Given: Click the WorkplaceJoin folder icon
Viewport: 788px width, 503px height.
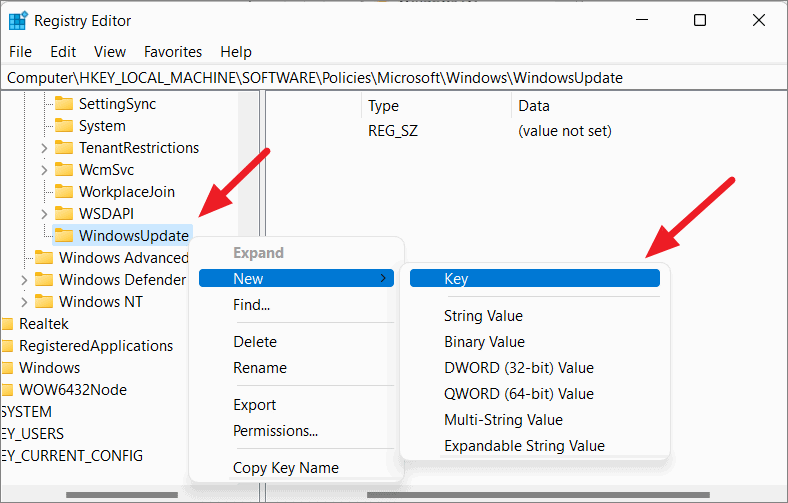Looking at the screenshot, I should tap(64, 191).
